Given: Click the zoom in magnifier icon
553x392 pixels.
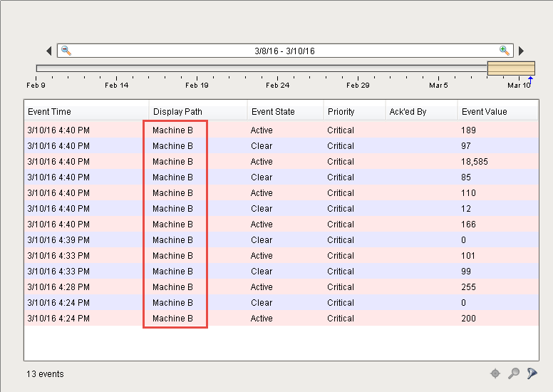Looking at the screenshot, I should point(505,51).
